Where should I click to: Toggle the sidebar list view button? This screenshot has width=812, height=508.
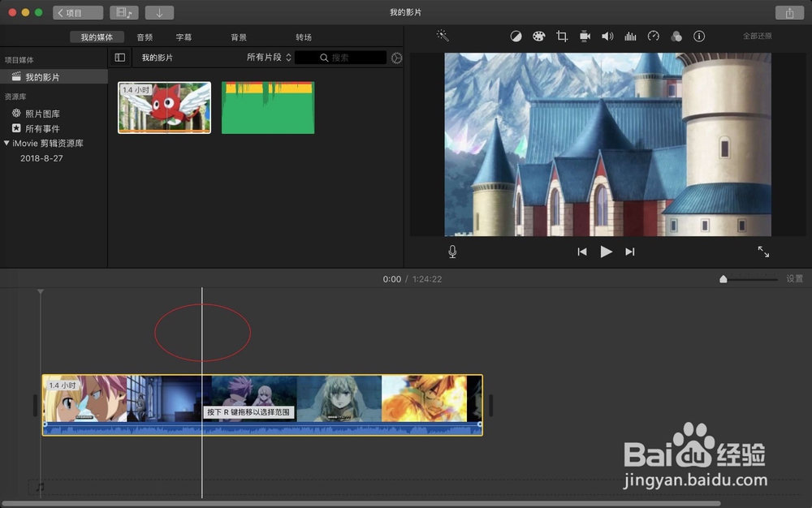point(120,58)
